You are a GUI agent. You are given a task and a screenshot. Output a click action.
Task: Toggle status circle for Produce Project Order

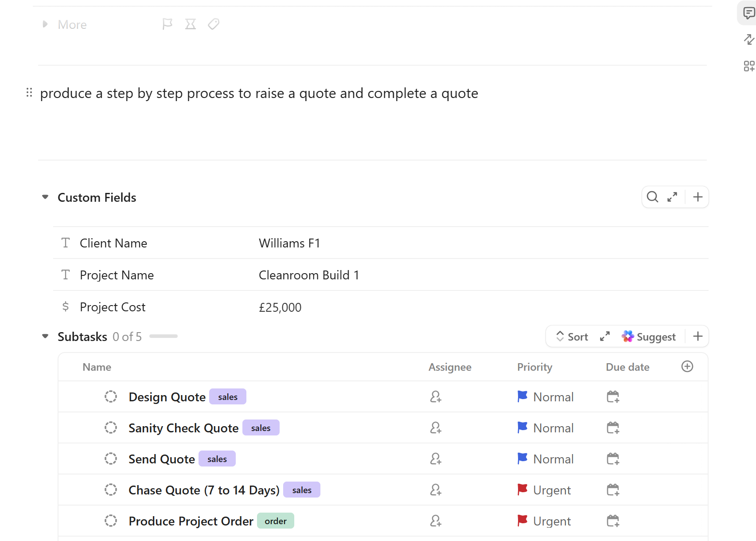point(111,521)
